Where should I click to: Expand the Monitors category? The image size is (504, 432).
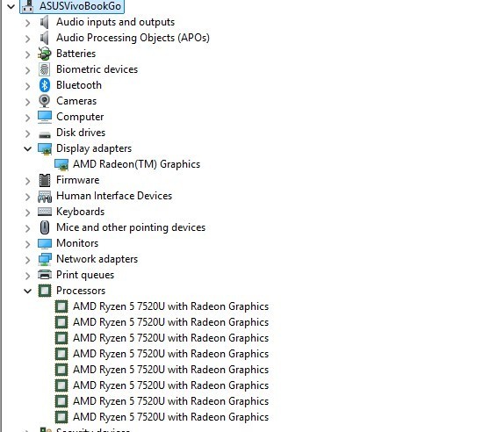pyautogui.click(x=27, y=243)
